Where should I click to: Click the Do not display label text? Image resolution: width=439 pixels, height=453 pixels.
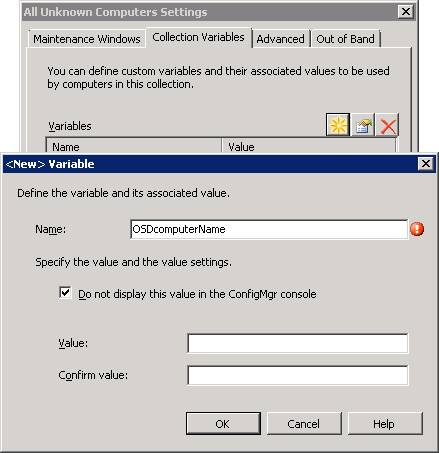point(197,294)
